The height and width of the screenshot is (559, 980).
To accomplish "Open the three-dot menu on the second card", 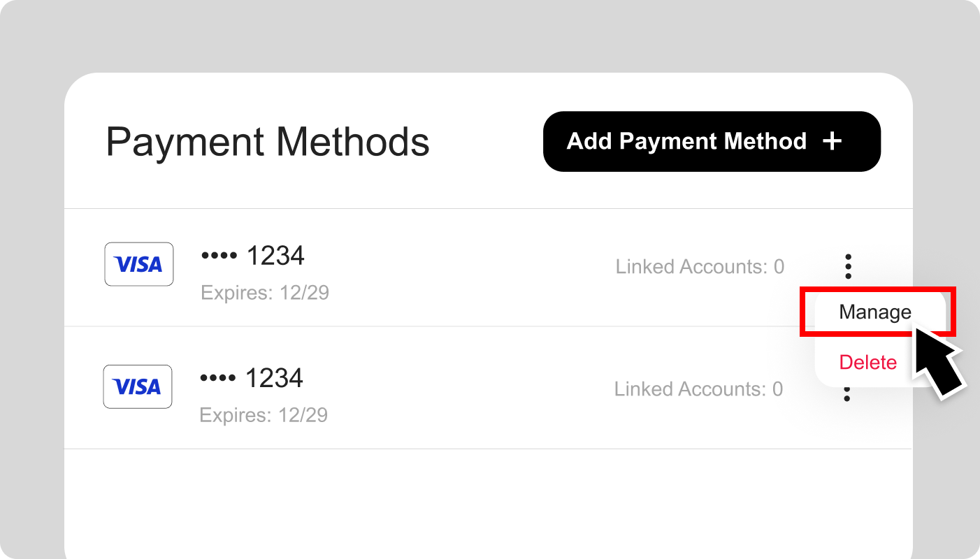I will point(847,395).
